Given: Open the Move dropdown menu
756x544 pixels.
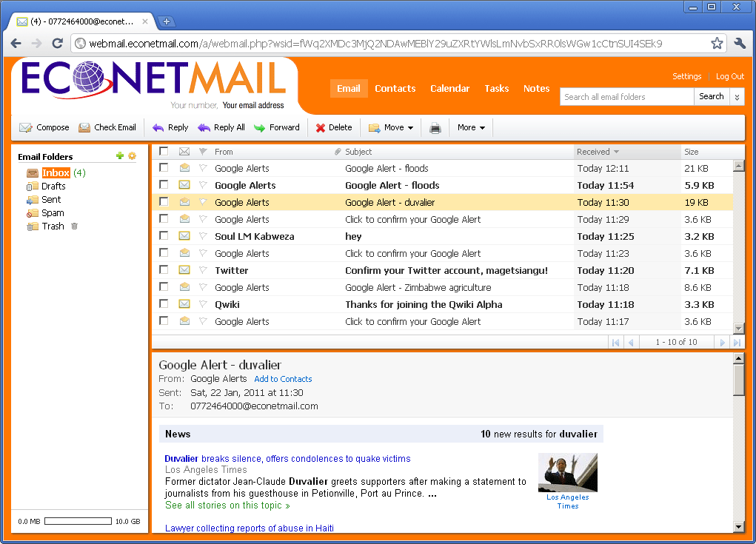Looking at the screenshot, I should pyautogui.click(x=390, y=128).
